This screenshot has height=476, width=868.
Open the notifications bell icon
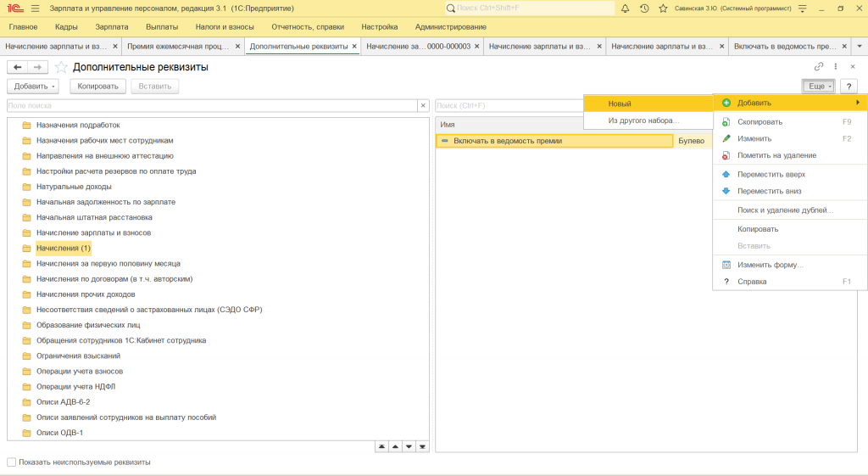[626, 8]
